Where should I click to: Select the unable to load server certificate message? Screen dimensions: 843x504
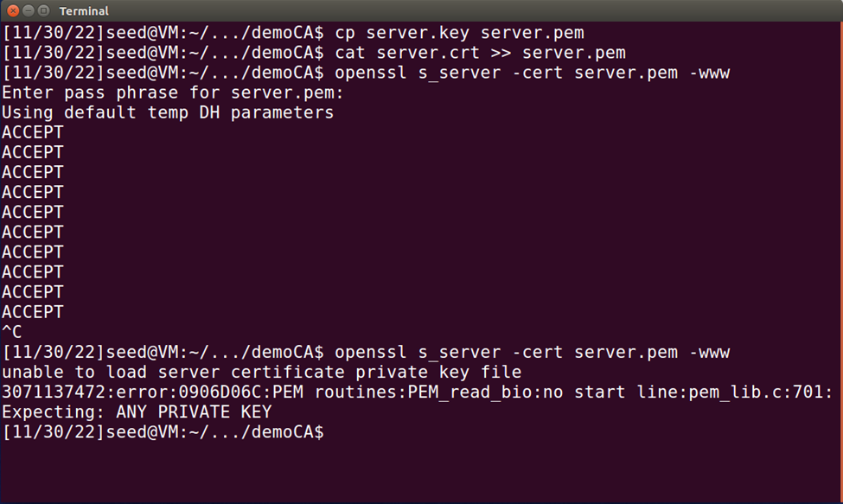pyautogui.click(x=259, y=372)
